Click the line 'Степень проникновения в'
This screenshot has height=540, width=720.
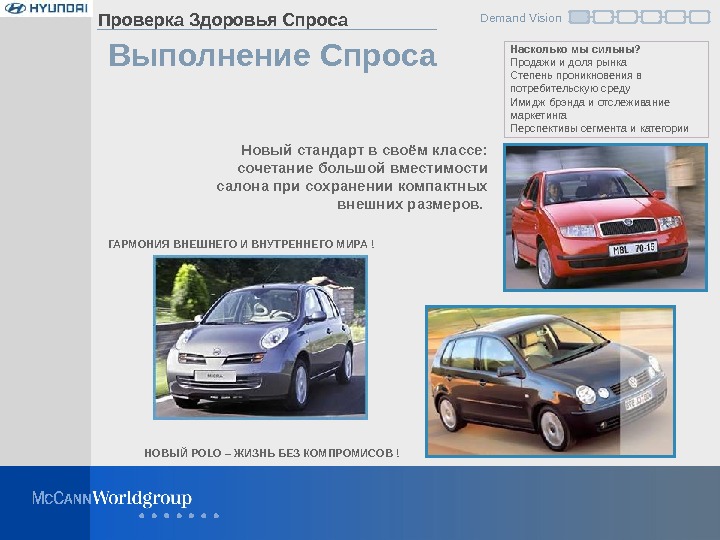(576, 75)
